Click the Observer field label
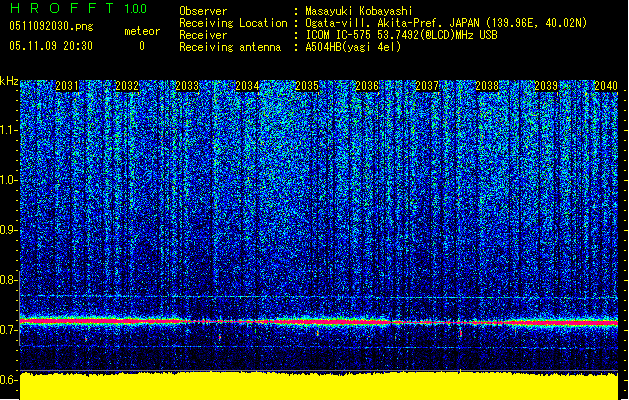Image resolution: width=629 pixels, height=400 pixels. (203, 11)
